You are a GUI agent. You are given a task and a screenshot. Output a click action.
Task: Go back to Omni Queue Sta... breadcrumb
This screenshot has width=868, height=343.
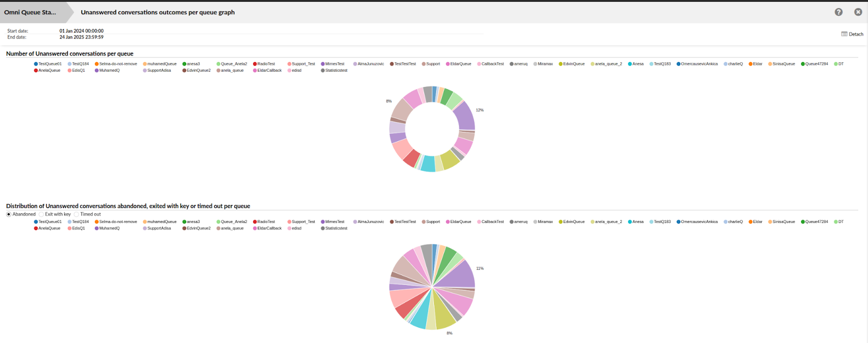(x=30, y=12)
